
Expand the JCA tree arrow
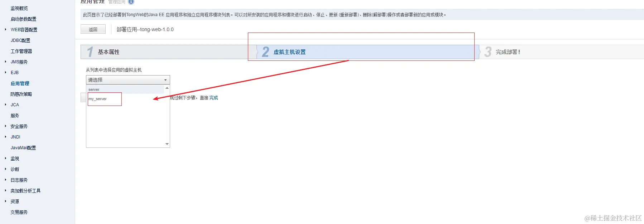(5, 104)
